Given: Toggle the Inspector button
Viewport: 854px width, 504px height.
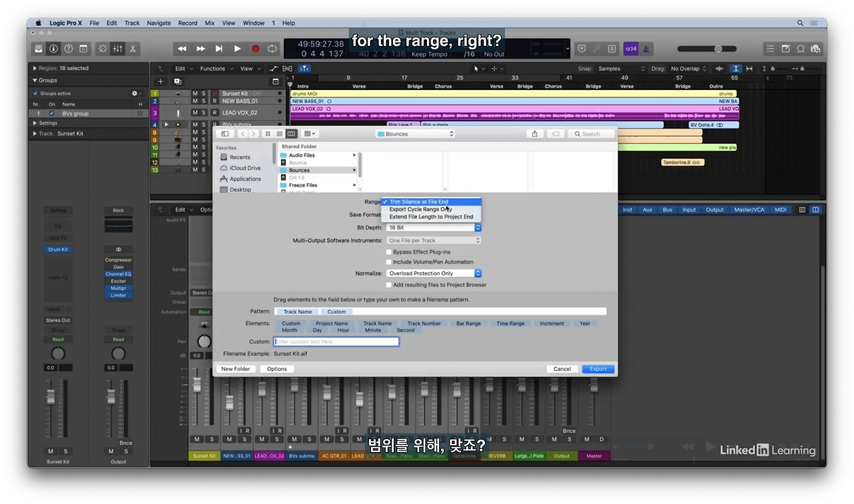Looking at the screenshot, I should point(54,49).
